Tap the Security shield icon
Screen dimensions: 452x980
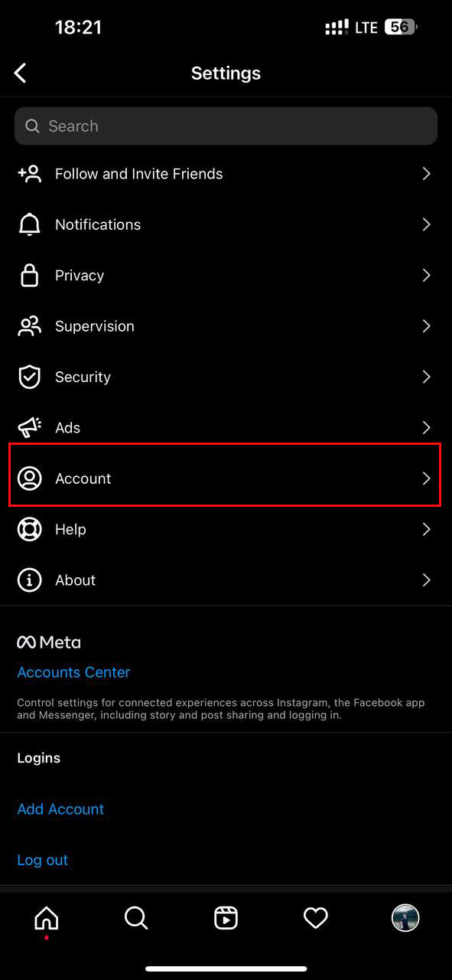click(29, 377)
